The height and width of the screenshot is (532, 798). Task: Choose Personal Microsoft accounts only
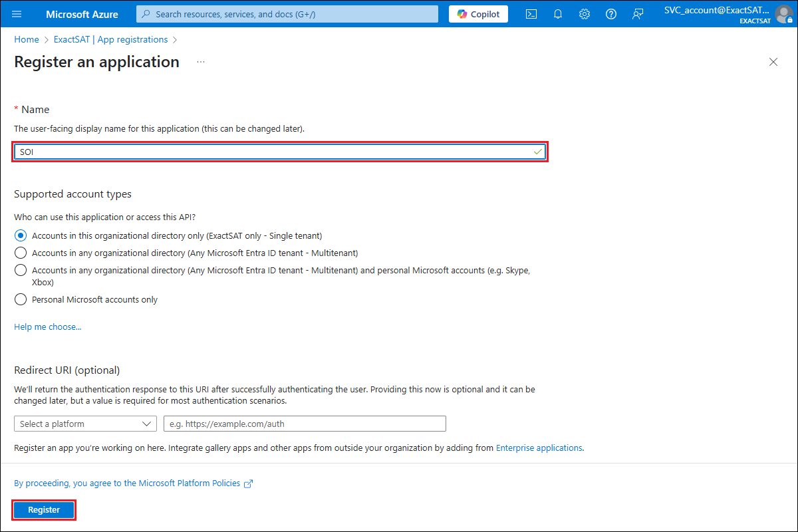tap(21, 299)
